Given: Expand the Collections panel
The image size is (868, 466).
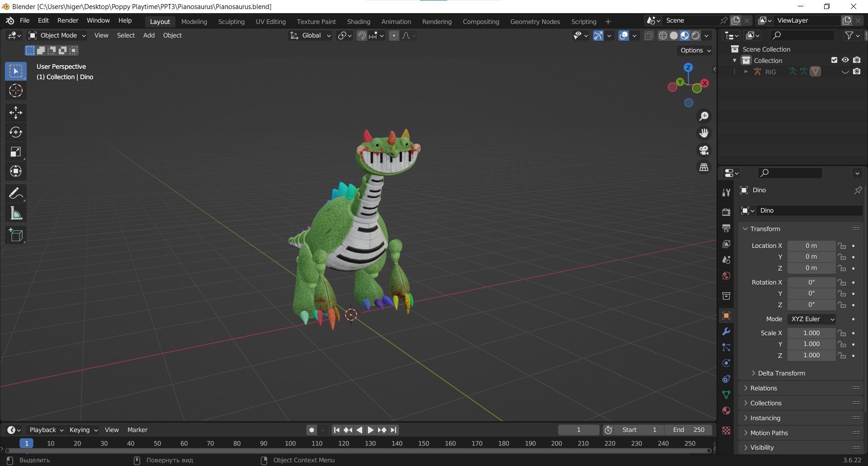Looking at the screenshot, I should [x=801, y=403].
